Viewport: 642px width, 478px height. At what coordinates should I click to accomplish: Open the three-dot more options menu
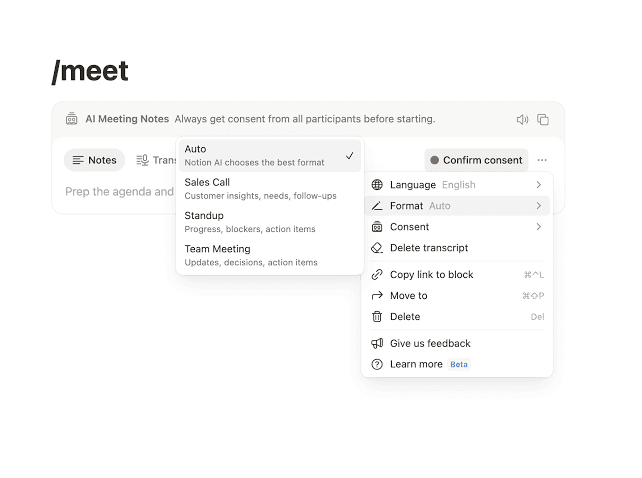point(542,160)
